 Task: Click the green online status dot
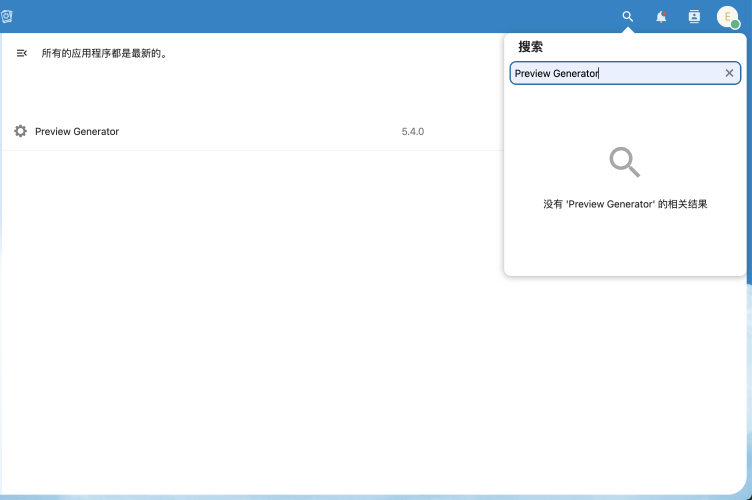pos(735,24)
